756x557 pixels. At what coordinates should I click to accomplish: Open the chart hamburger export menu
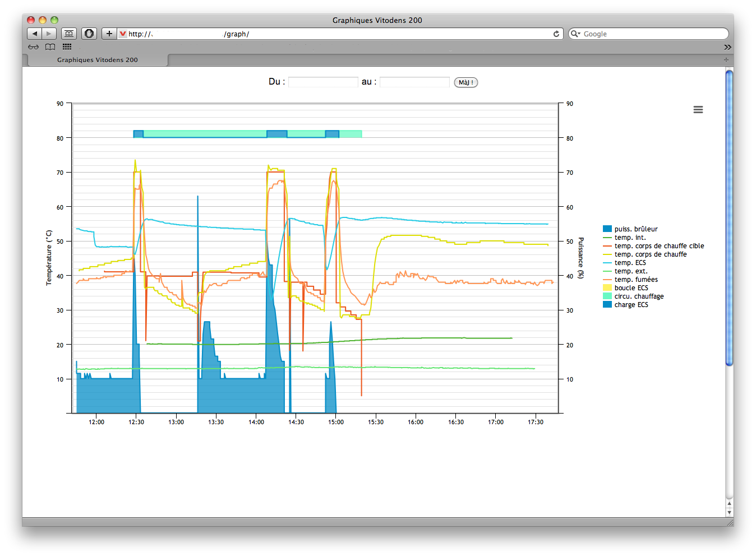point(698,110)
